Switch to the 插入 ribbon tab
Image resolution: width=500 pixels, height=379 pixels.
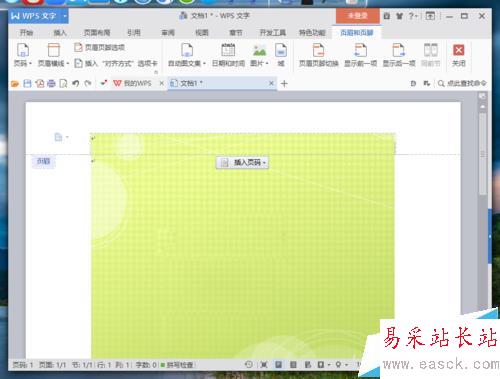click(x=60, y=33)
